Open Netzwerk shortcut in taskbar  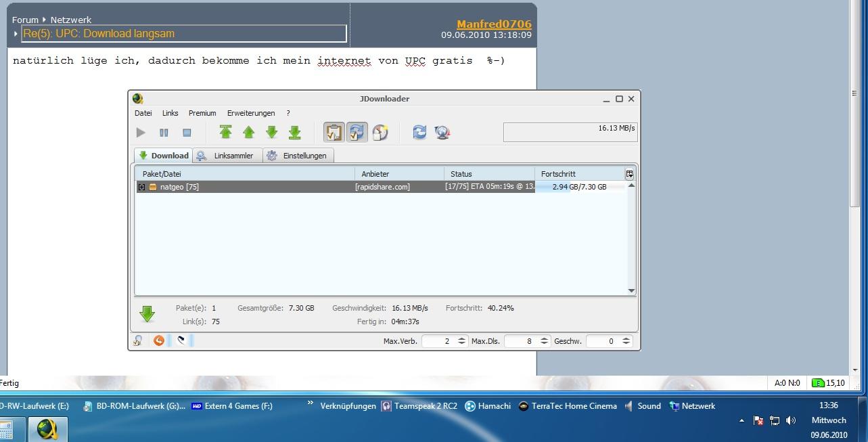tap(692, 406)
